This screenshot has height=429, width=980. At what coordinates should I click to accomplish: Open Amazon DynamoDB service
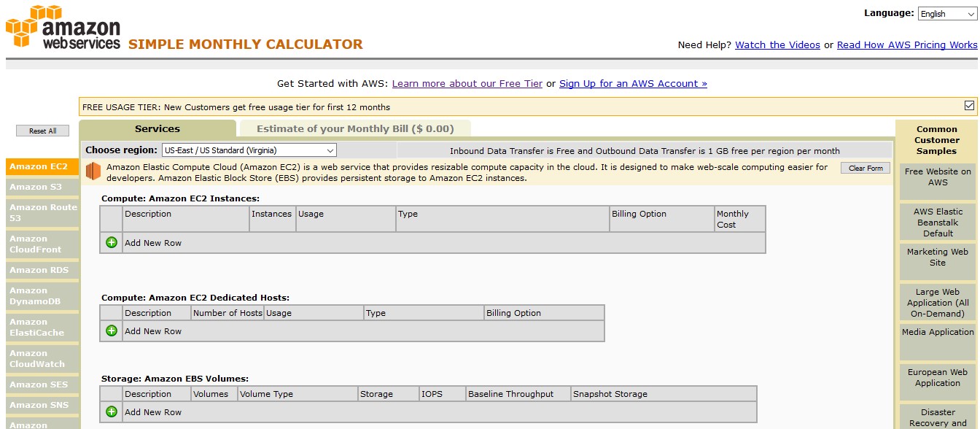(42, 295)
